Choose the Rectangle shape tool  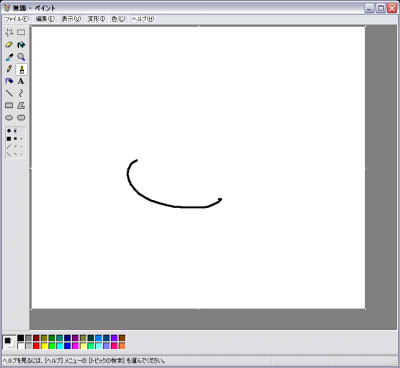pos(9,106)
